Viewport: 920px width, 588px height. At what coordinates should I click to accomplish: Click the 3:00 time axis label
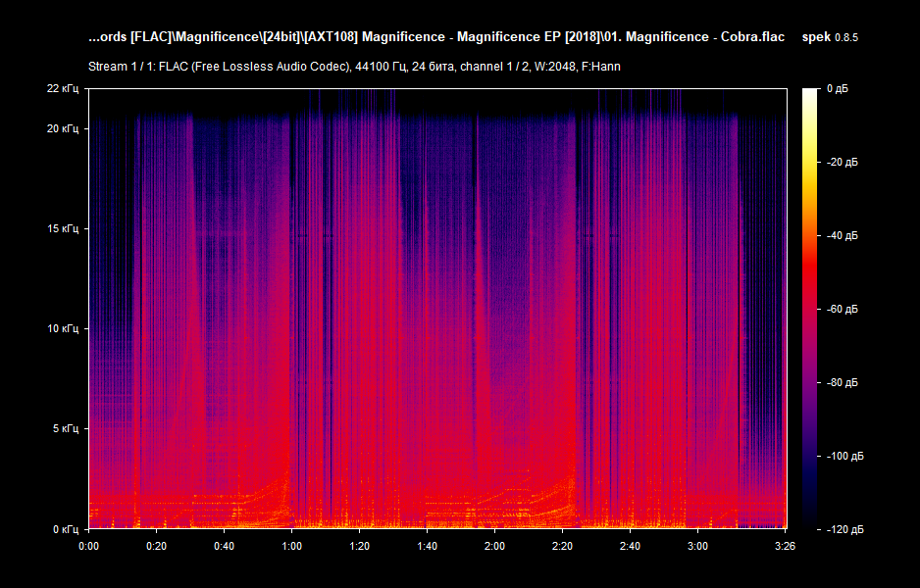tap(697, 547)
